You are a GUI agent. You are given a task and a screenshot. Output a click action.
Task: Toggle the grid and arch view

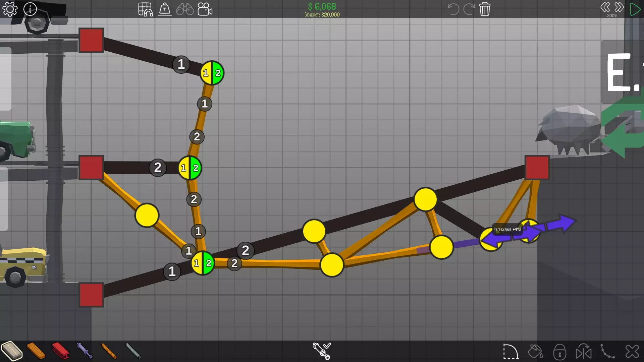click(145, 9)
